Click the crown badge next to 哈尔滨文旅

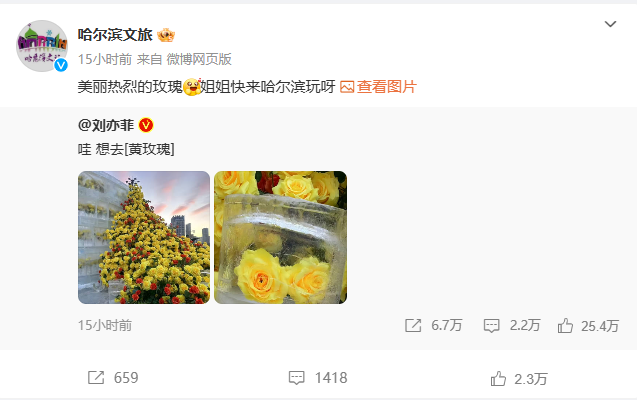coord(166,35)
